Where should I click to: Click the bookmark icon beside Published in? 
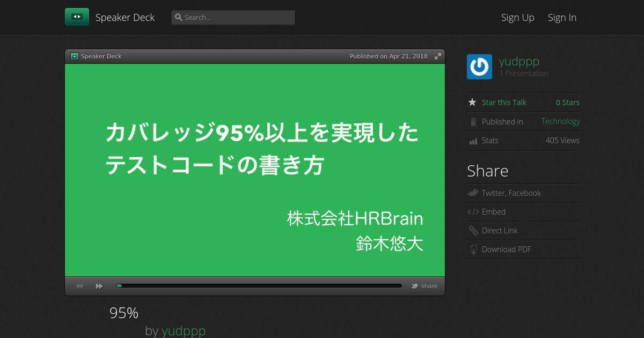[x=473, y=122]
